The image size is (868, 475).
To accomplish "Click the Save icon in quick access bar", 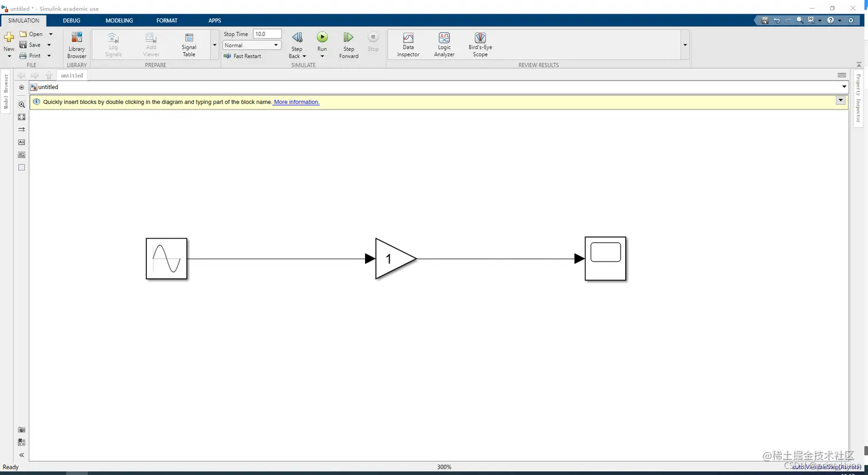I will [x=765, y=20].
